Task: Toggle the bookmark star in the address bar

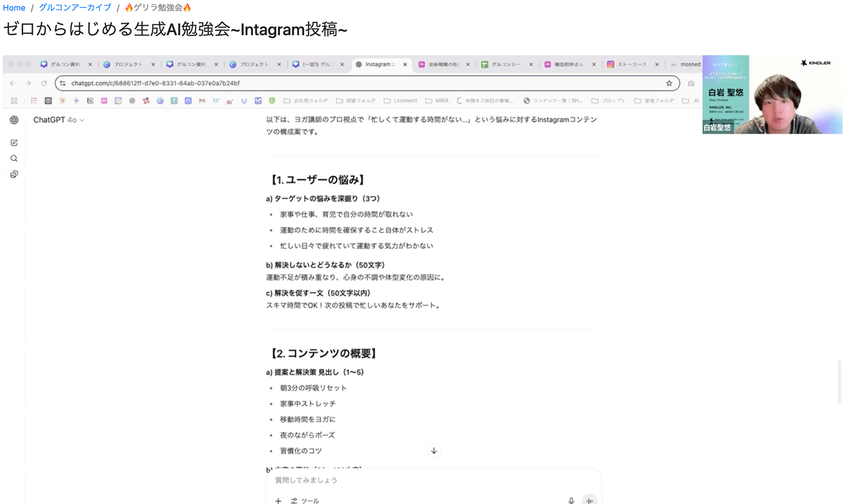Action: 669,83
